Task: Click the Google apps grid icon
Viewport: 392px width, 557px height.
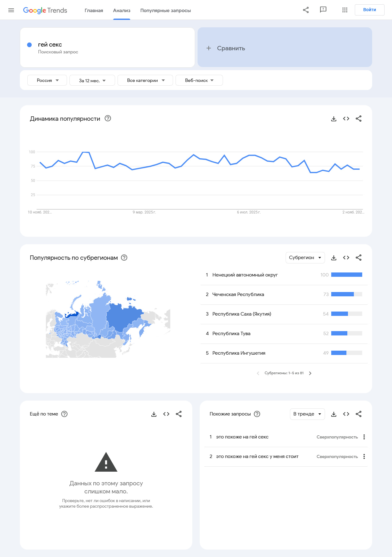Action: (x=345, y=10)
